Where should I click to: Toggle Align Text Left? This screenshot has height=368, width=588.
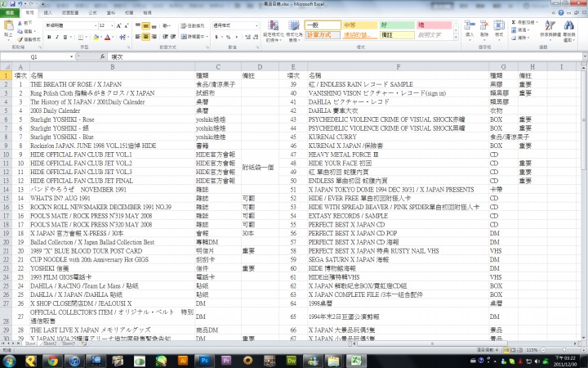(138, 37)
